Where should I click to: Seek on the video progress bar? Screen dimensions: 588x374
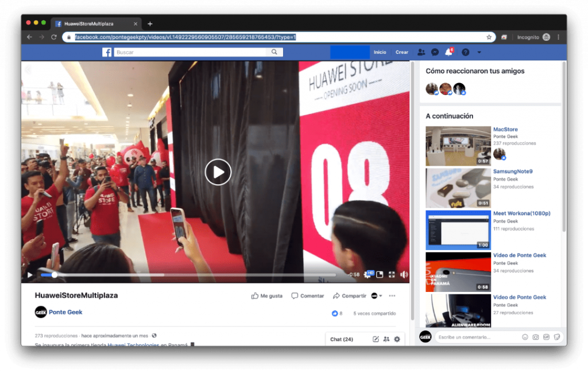click(188, 275)
